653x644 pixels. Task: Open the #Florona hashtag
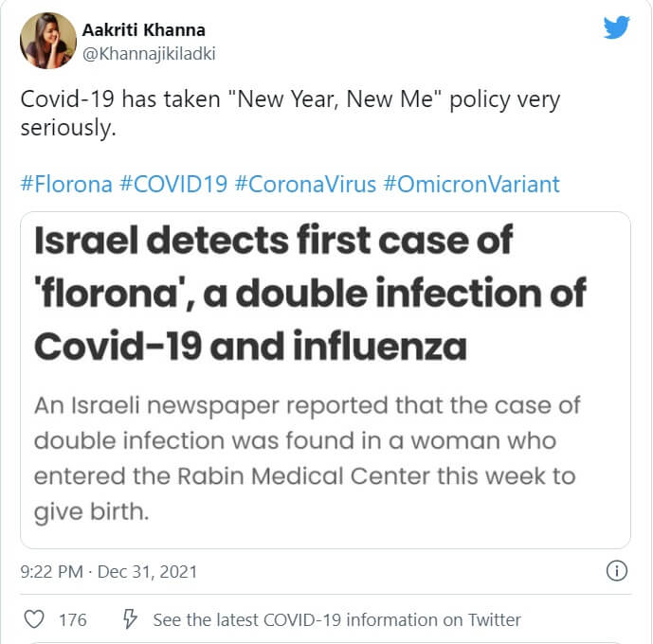point(64,184)
